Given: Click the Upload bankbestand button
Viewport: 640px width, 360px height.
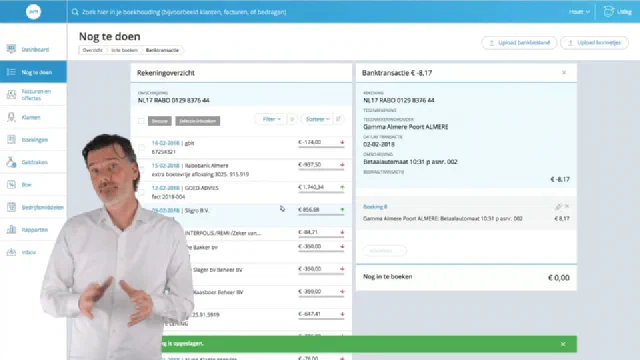Looking at the screenshot, I should [519, 42].
